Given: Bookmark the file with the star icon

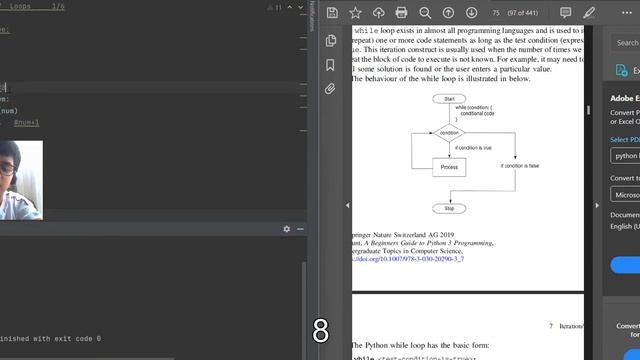Looking at the screenshot, I should click(356, 13).
